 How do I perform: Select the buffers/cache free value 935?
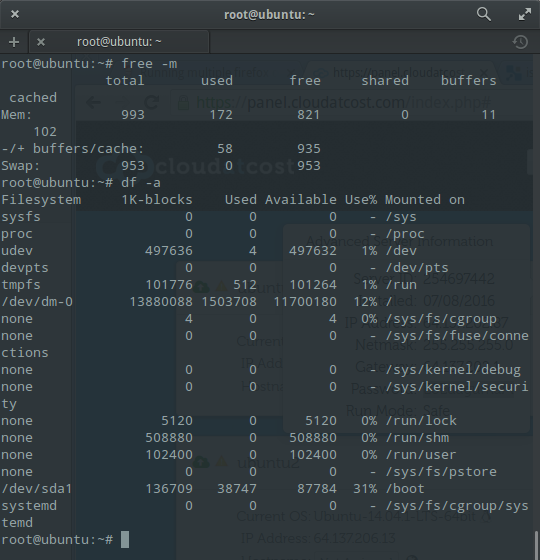[309, 149]
